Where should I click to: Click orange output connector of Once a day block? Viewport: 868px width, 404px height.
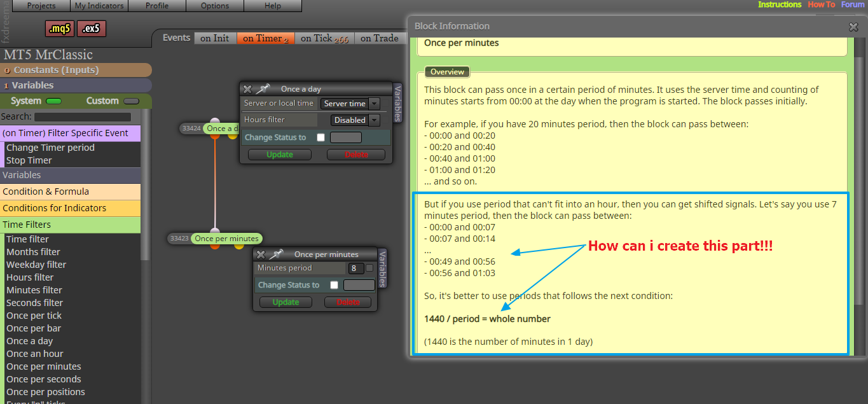point(215,136)
